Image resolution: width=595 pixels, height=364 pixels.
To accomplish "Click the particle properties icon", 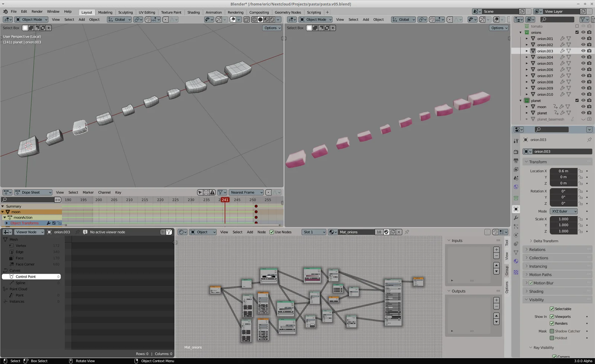I will click(516, 225).
